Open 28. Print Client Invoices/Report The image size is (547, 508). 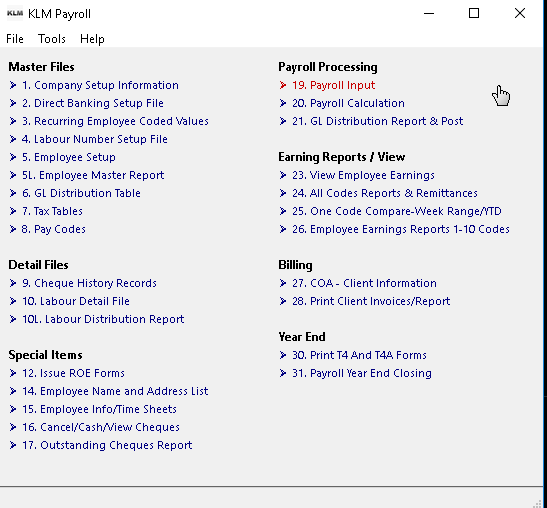point(371,301)
